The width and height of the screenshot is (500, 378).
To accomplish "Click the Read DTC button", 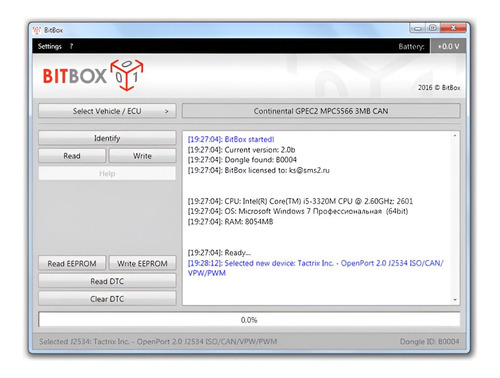I will (x=107, y=281).
